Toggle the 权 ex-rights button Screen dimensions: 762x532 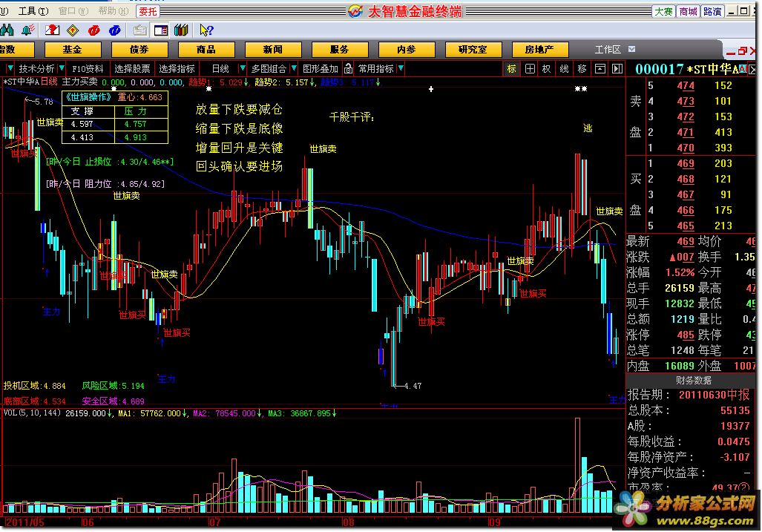[546, 68]
